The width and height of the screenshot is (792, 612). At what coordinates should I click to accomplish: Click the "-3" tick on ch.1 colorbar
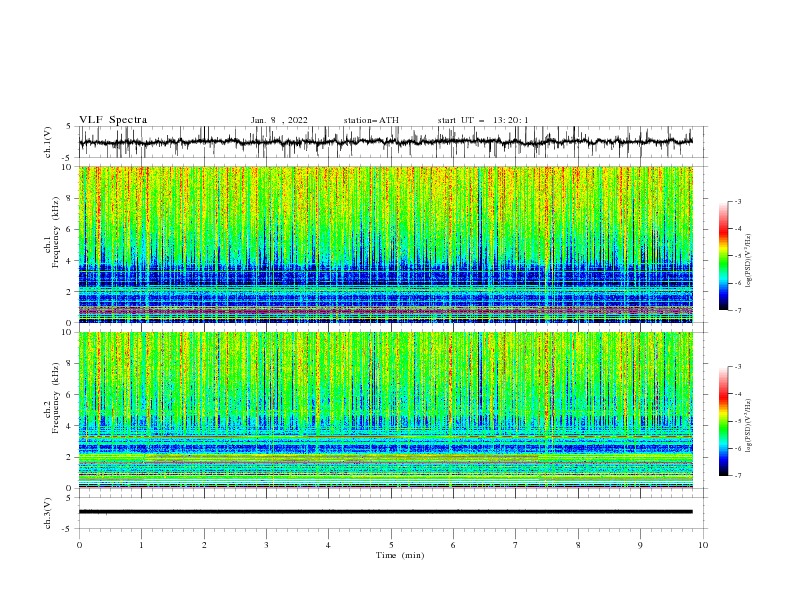(737, 201)
